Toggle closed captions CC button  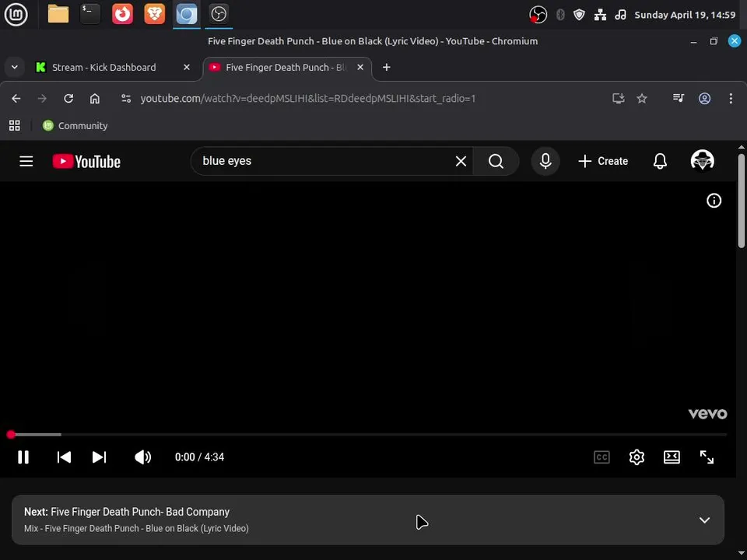pyautogui.click(x=601, y=457)
